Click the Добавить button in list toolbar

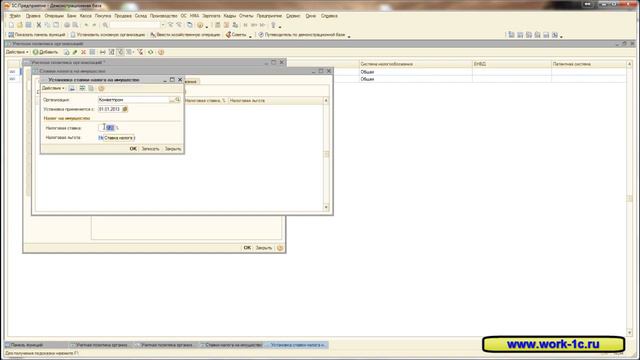(x=45, y=52)
